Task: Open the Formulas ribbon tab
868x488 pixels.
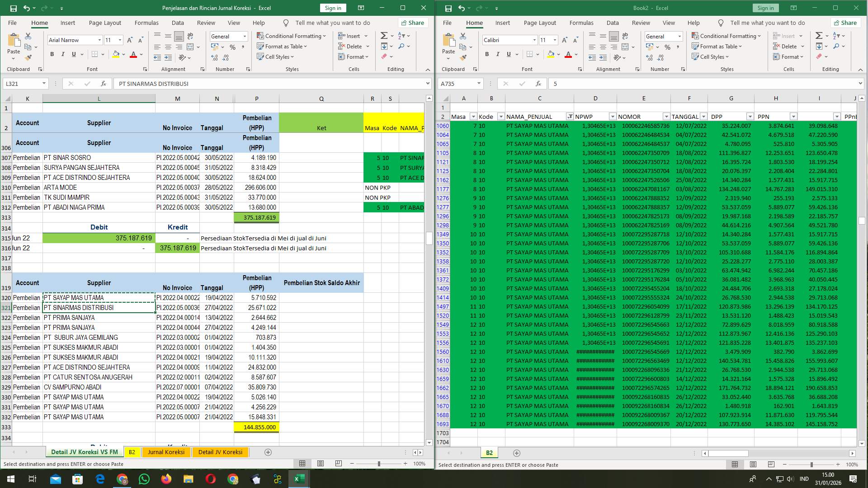Action: pos(146,23)
